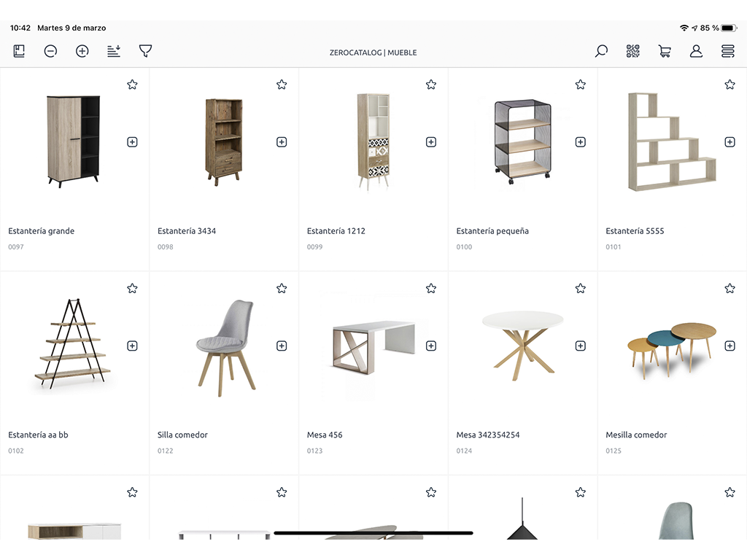The image size is (747, 560).
Task: Favorite Estantería aa bb with the star
Action: point(133,289)
